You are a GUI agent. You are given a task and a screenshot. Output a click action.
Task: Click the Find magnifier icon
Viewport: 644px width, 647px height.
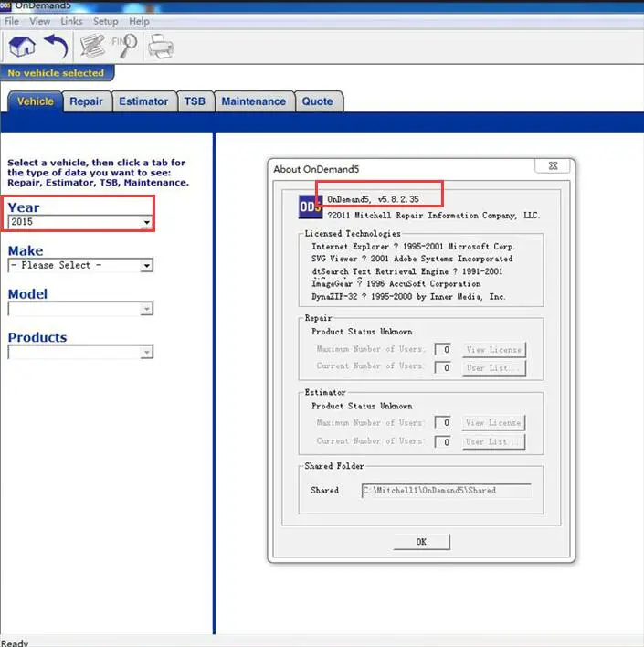pos(125,46)
